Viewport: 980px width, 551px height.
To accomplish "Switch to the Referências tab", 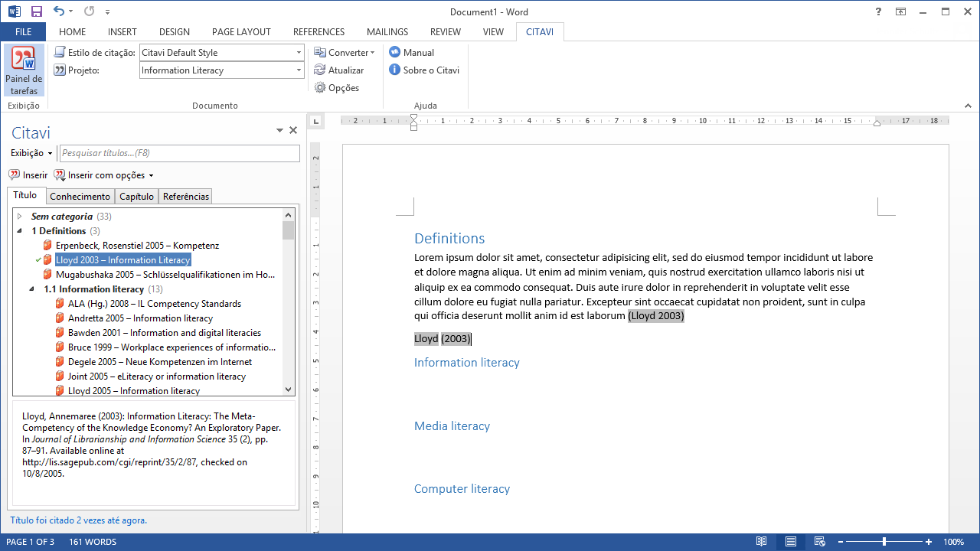I will point(186,197).
